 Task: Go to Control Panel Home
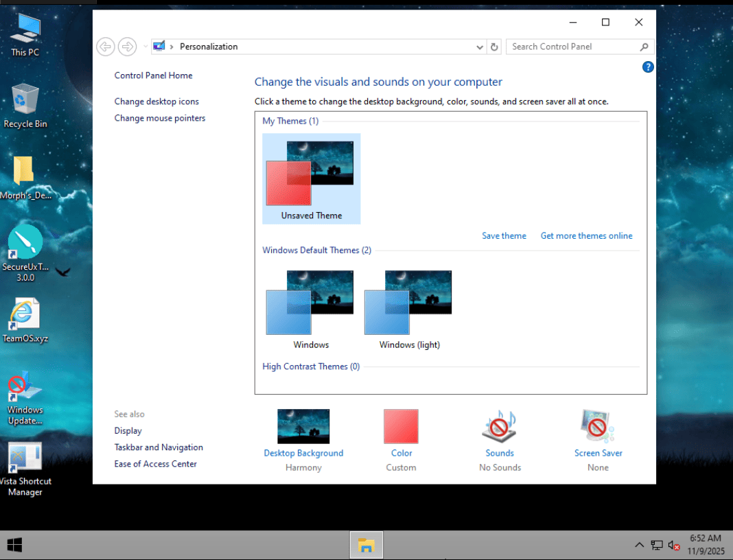153,75
